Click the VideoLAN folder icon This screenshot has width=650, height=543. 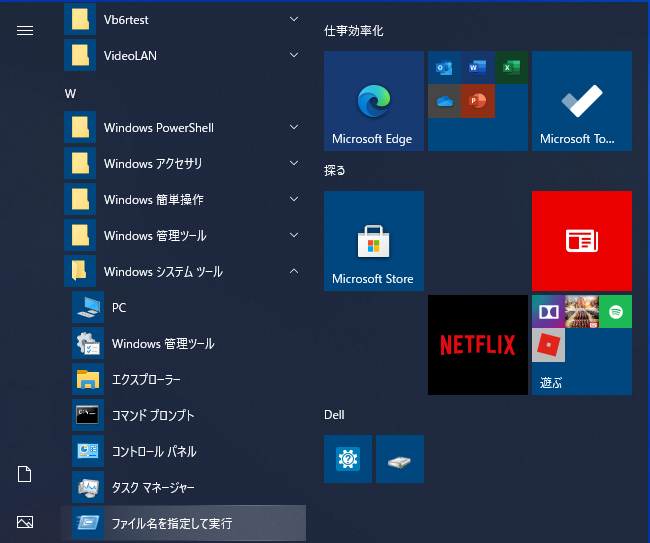pyautogui.click(x=80, y=55)
